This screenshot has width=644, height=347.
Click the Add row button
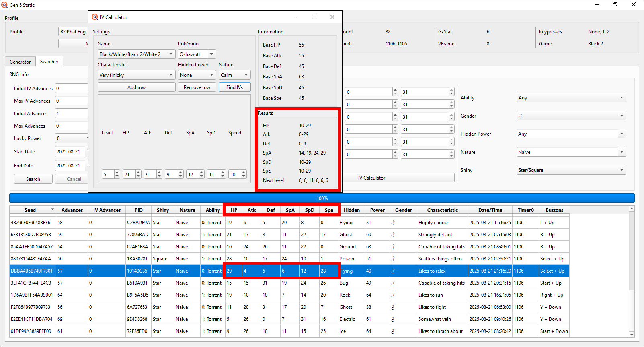click(136, 87)
